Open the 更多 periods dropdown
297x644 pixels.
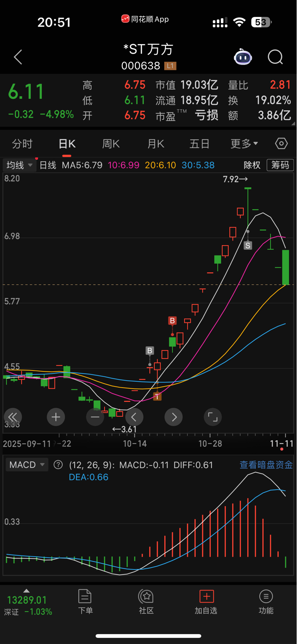pos(244,144)
